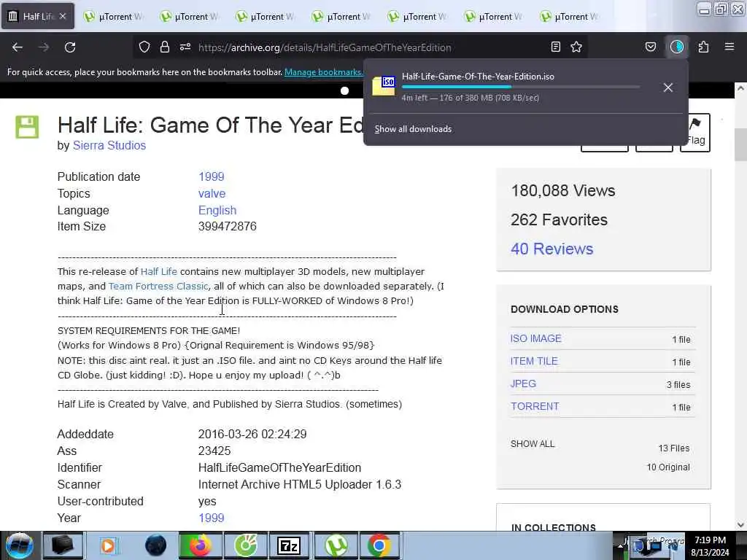
Task: Click 1999 next to Publication date
Action: point(211,176)
